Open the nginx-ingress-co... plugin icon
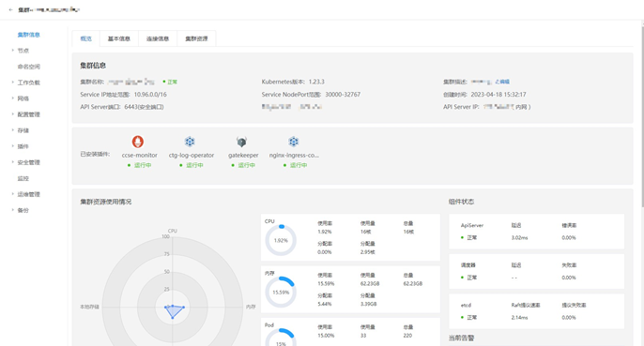644x346 pixels. [x=293, y=142]
